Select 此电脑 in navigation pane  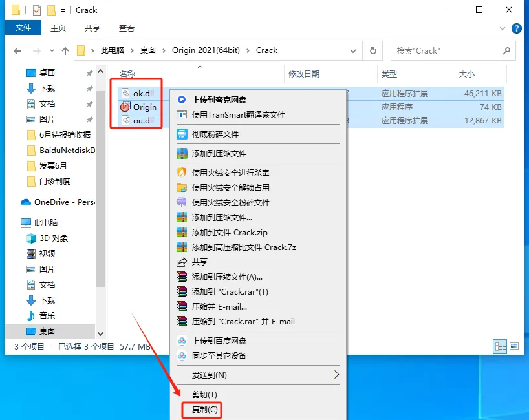[45, 222]
